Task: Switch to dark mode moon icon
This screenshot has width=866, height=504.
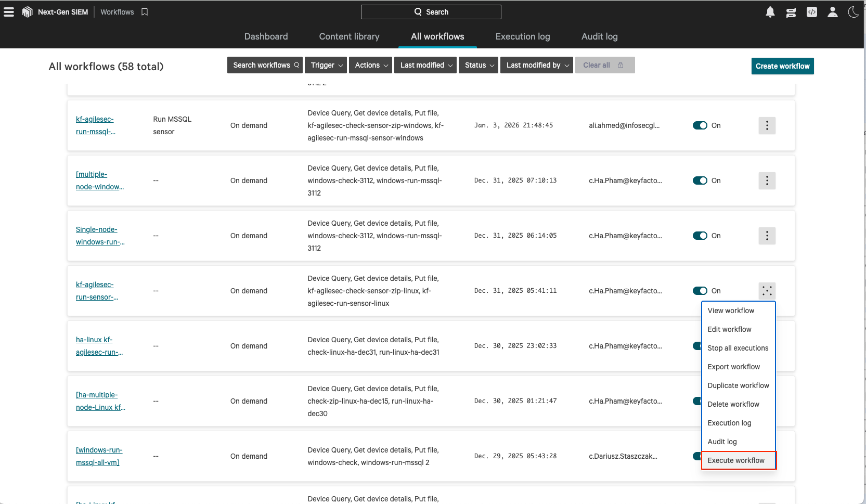Action: click(853, 12)
